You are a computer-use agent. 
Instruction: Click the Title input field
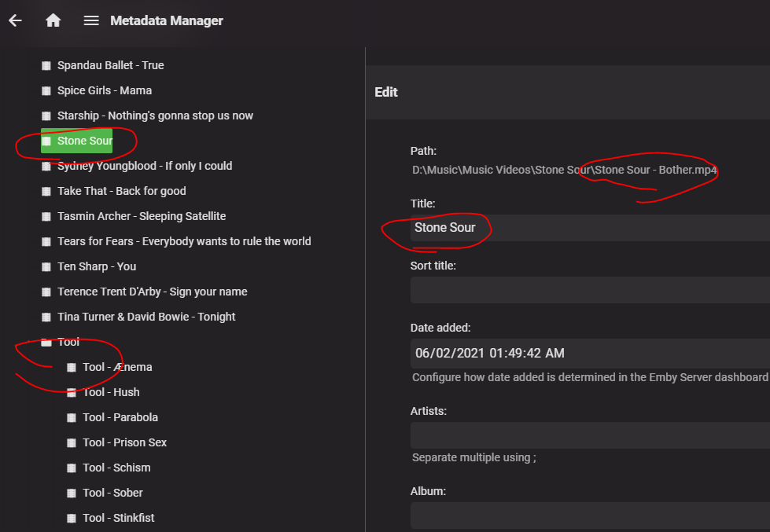tap(590, 228)
